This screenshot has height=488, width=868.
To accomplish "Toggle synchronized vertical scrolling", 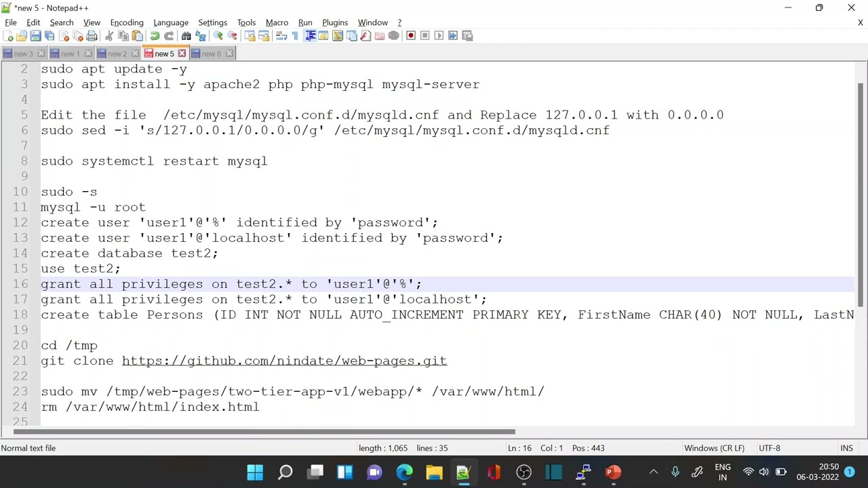I will pos(250,36).
